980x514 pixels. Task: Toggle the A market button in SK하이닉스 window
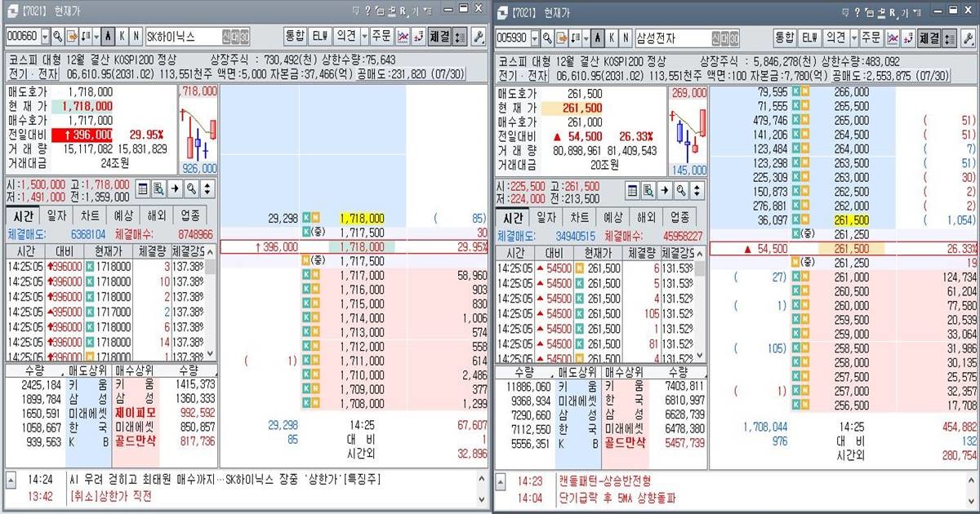[107, 37]
